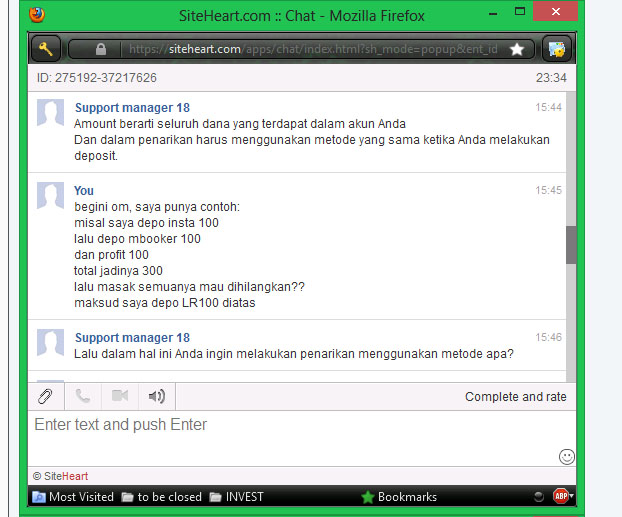Viewport: 622px width, 517px height.
Task: Click line 'dan profit 100'
Action: [111, 255]
